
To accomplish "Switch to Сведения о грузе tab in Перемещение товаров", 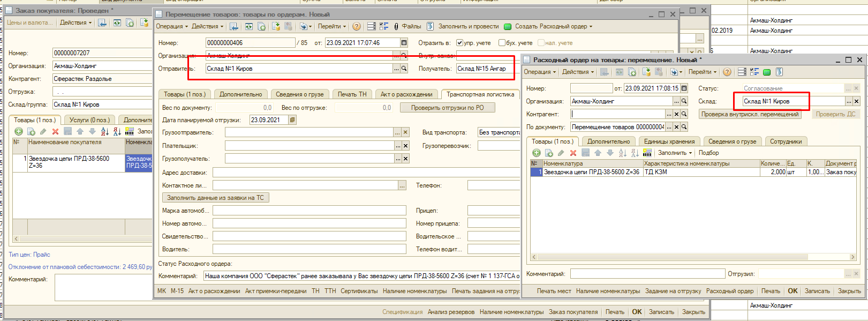I will pyautogui.click(x=299, y=94).
